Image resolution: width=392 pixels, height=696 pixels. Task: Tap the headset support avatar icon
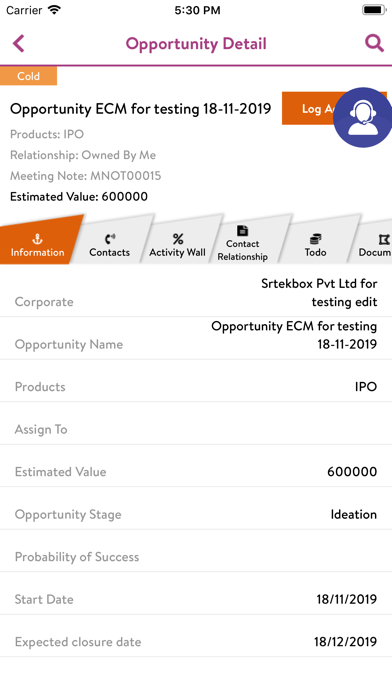(x=363, y=117)
